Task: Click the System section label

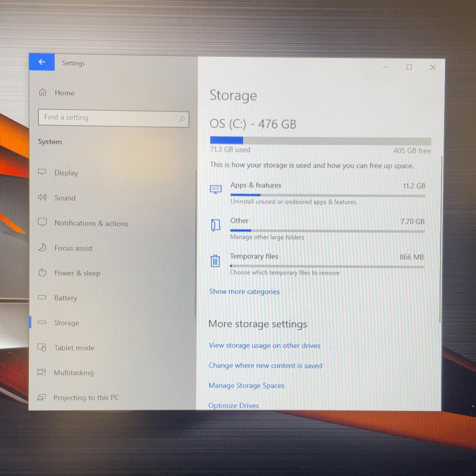Action: tap(50, 142)
